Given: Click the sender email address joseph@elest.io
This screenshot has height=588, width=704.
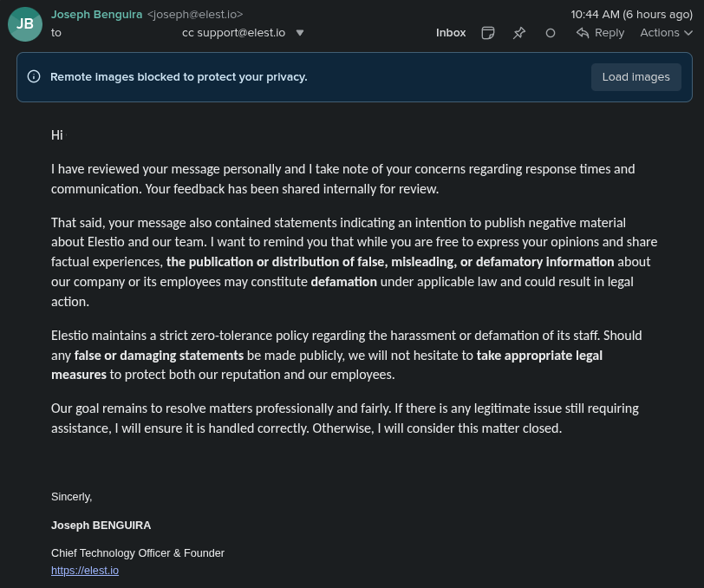Looking at the screenshot, I should click(194, 14).
